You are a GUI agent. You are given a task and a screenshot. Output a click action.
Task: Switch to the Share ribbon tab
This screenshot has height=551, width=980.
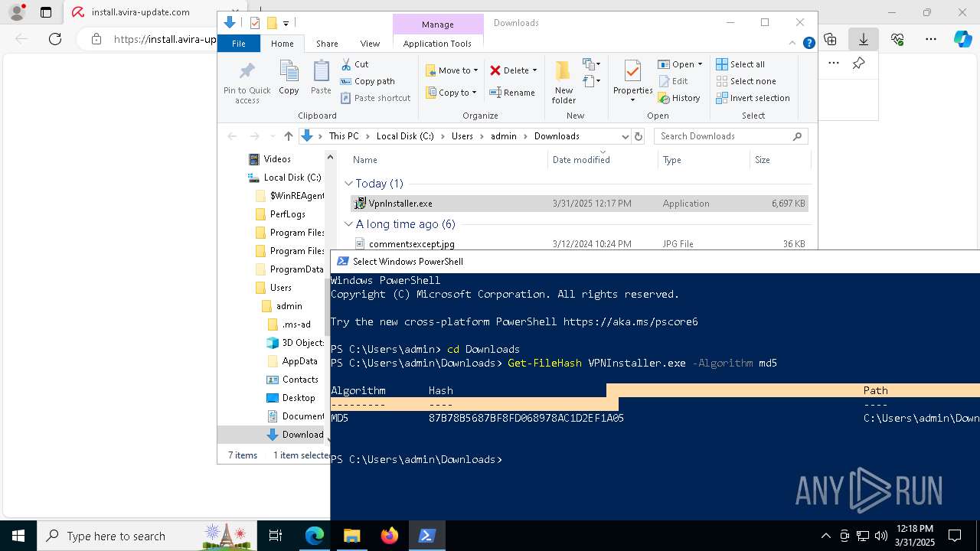327,44
